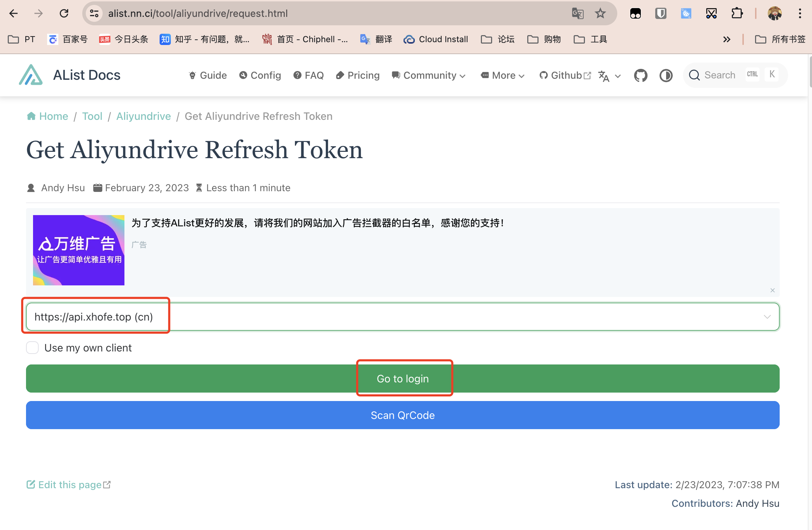
Task: Click the Search box in navbar
Action: tap(735, 75)
